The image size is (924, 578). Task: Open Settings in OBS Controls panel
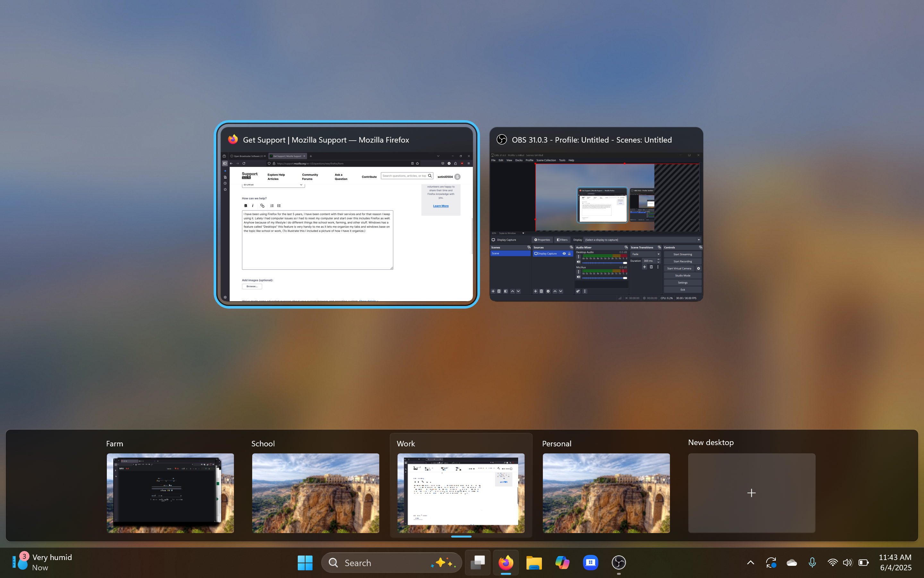[x=683, y=283]
